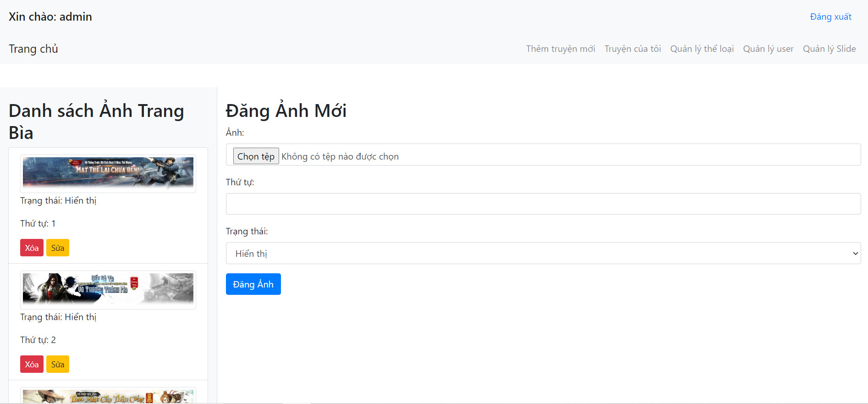Image resolution: width=868 pixels, height=404 pixels.
Task: Click the Thứ tự: 1 text
Action: tap(38, 223)
